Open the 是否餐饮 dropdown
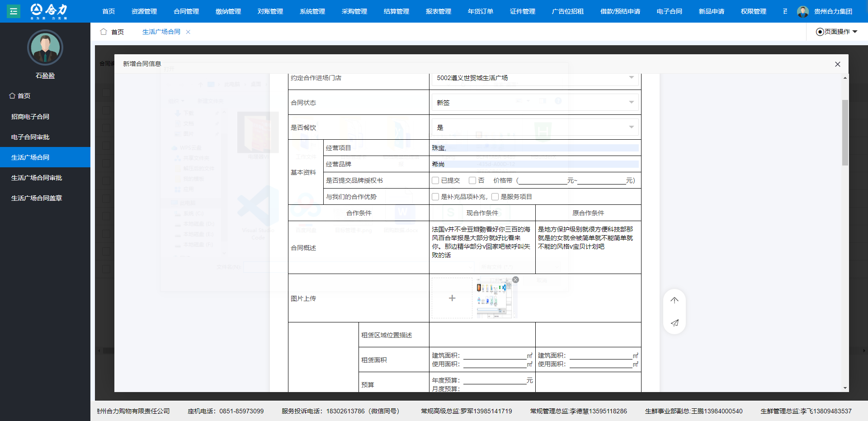The width and height of the screenshot is (868, 421). coord(535,128)
